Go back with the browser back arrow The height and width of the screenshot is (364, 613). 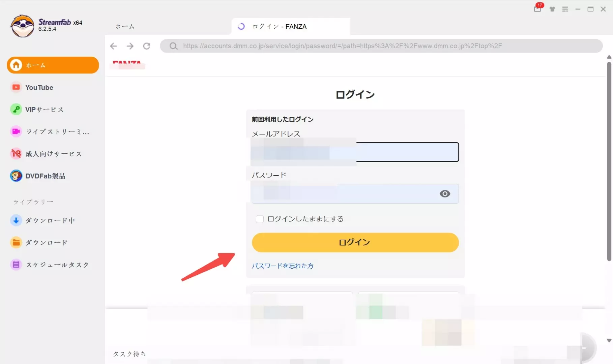(x=114, y=46)
